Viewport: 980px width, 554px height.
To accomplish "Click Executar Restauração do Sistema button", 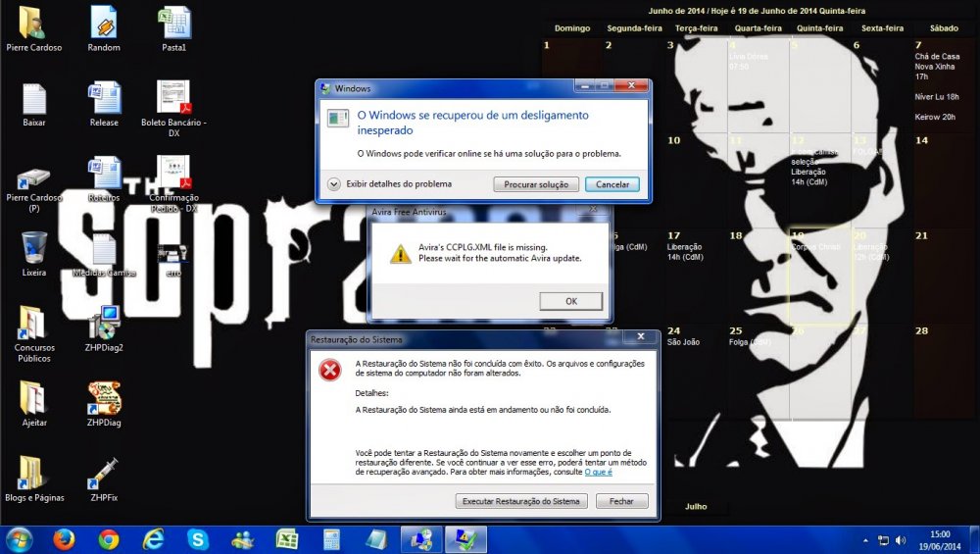I will [521, 501].
